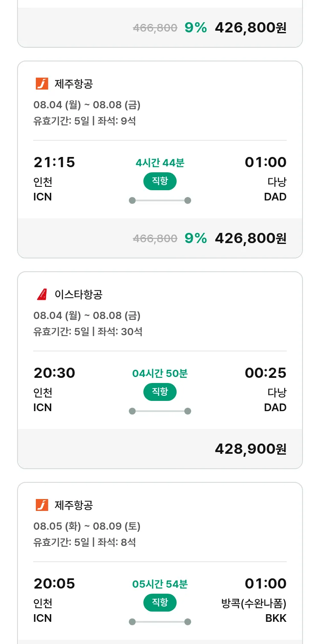320x644 pixels.
Task: Click the Eastar Jet red logo icon
Action: click(x=42, y=294)
